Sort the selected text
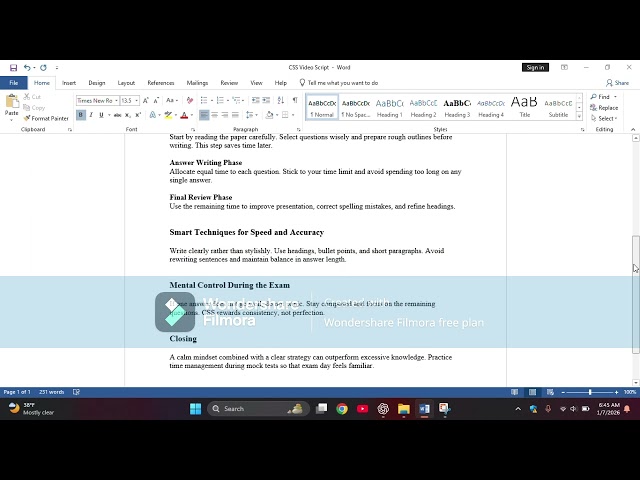Image resolution: width=640 pixels, height=480 pixels. pos(281,100)
